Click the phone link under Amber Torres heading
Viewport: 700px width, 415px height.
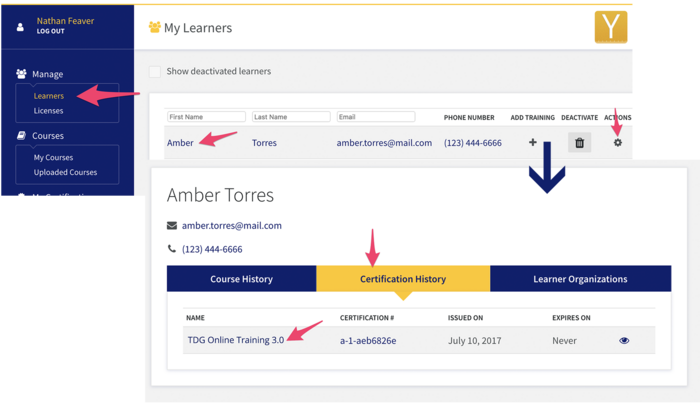[212, 249]
